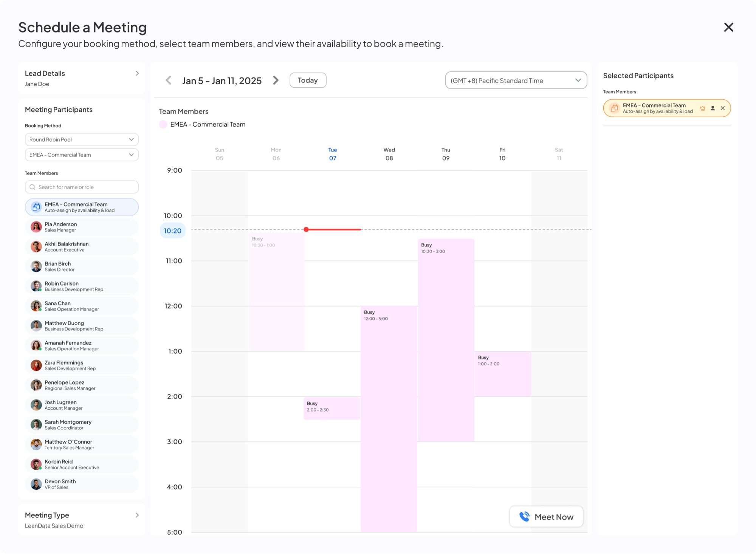Select Josh Lugreen's avatar
The image size is (756, 554).
[x=36, y=405]
